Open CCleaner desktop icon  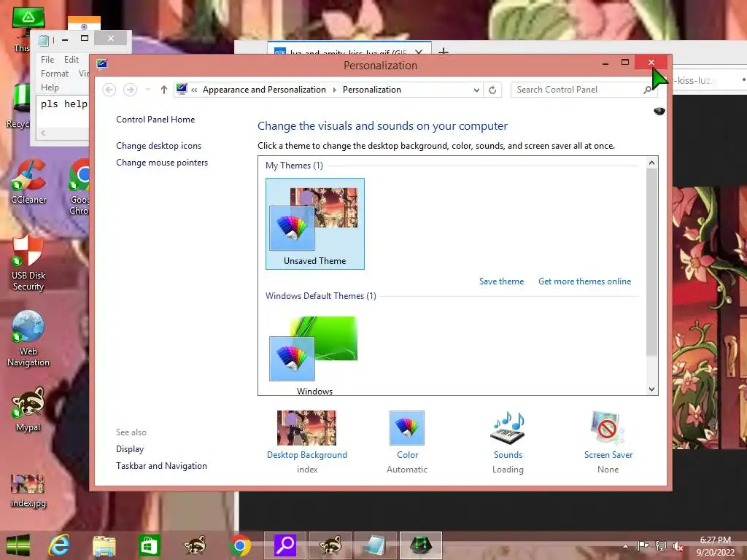point(28,182)
